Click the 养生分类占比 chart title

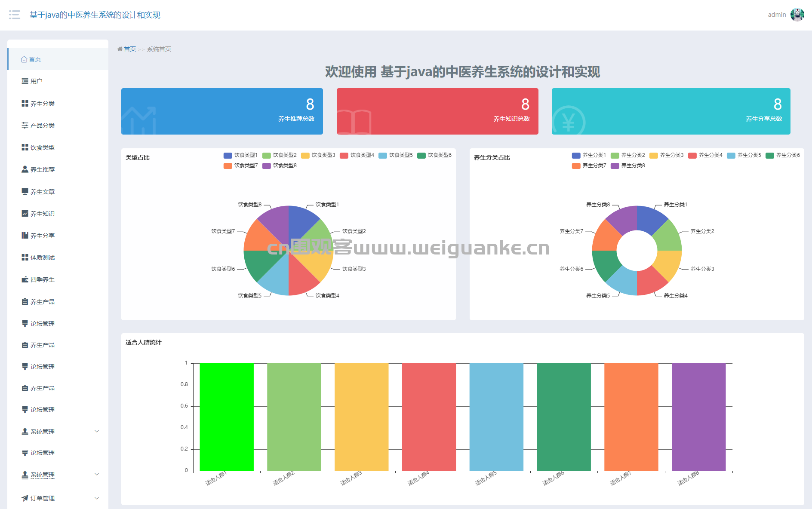492,157
